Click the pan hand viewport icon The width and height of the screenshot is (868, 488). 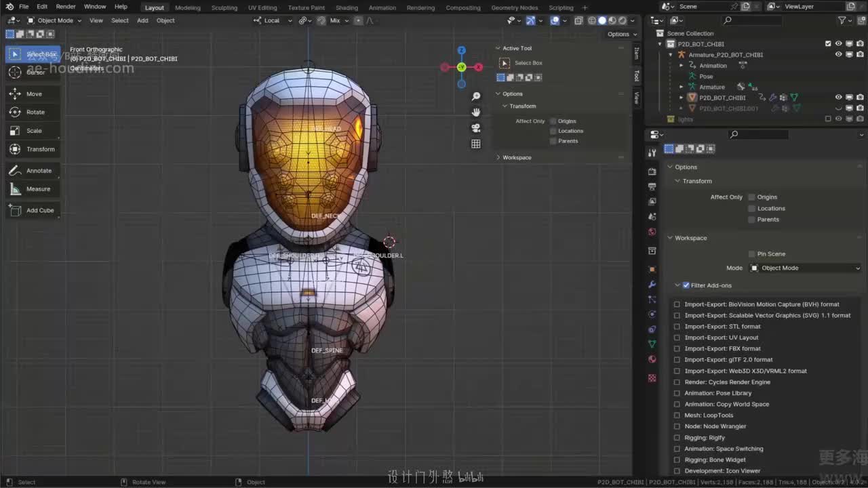click(x=476, y=113)
